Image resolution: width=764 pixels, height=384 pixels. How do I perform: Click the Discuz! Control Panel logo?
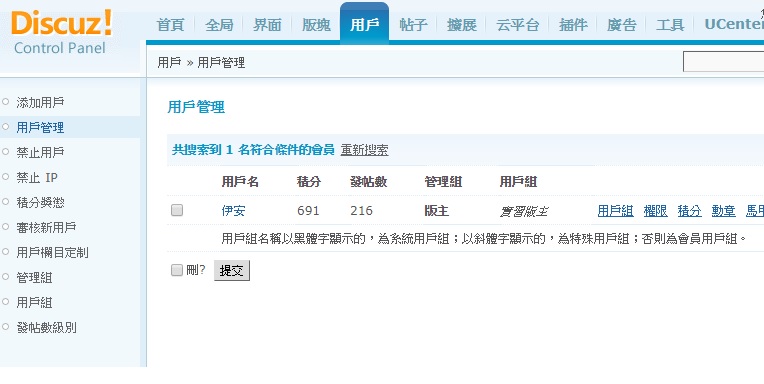click(61, 32)
